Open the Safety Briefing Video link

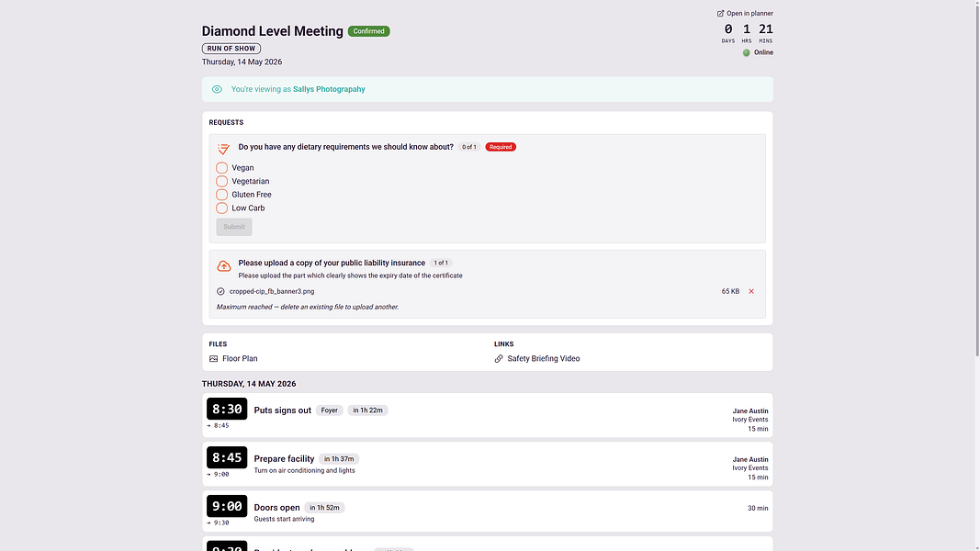coord(544,358)
